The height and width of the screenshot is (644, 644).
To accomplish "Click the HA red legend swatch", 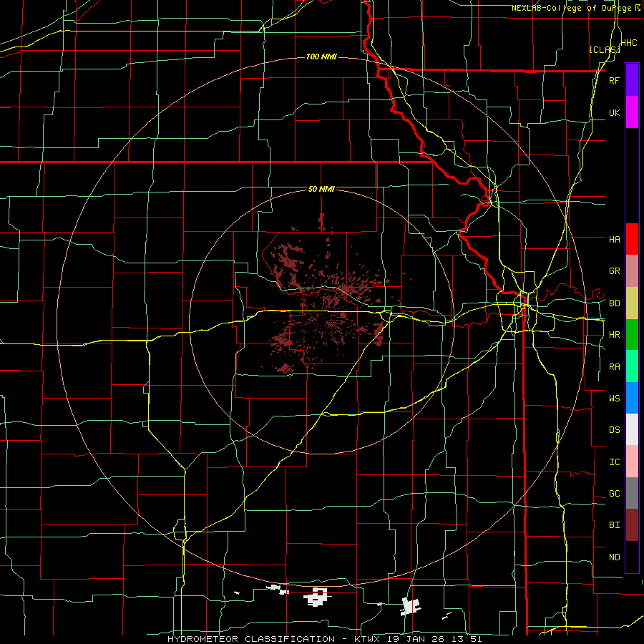I will 632,239.
